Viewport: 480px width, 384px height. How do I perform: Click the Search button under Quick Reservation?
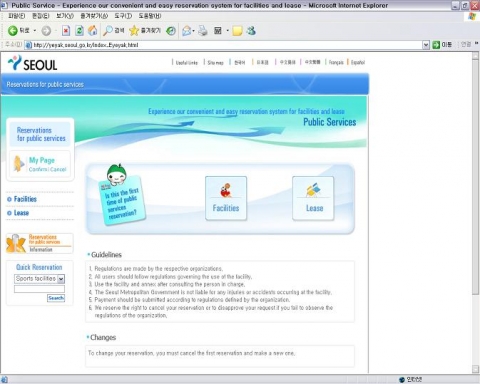click(x=56, y=298)
